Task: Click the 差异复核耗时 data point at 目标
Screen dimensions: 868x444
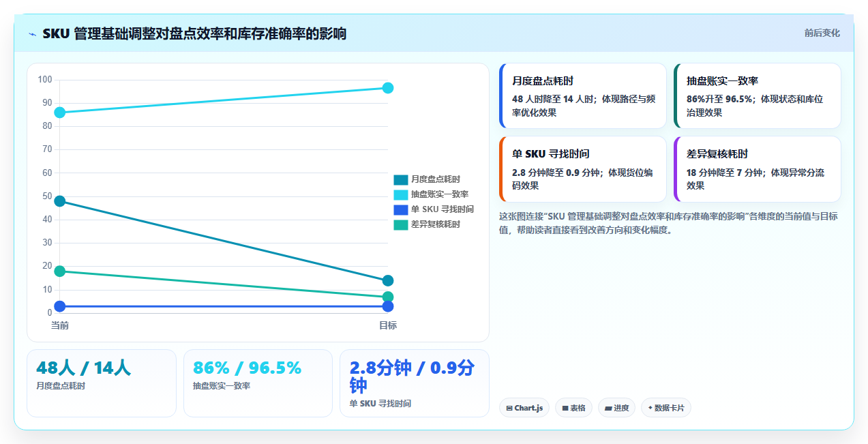Action: coord(388,297)
